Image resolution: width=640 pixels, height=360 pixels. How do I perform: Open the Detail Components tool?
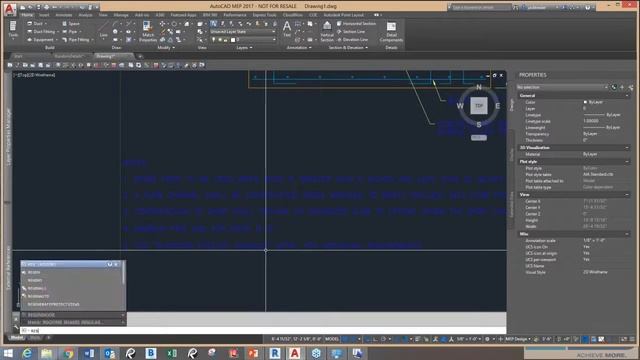pyautogui.click(x=391, y=32)
